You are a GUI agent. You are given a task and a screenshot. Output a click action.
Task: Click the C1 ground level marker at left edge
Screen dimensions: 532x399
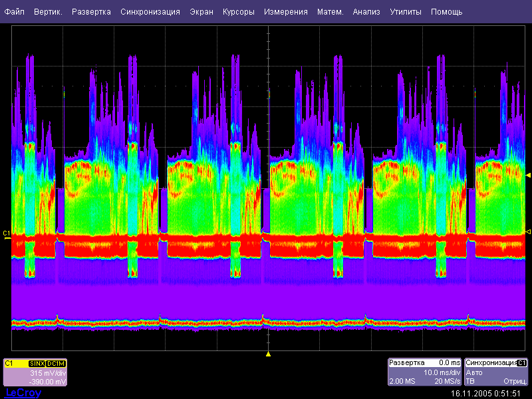7,233
